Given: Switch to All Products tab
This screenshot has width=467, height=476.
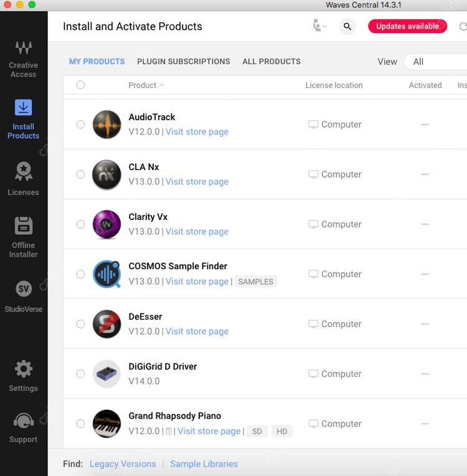Looking at the screenshot, I should click(x=271, y=62).
